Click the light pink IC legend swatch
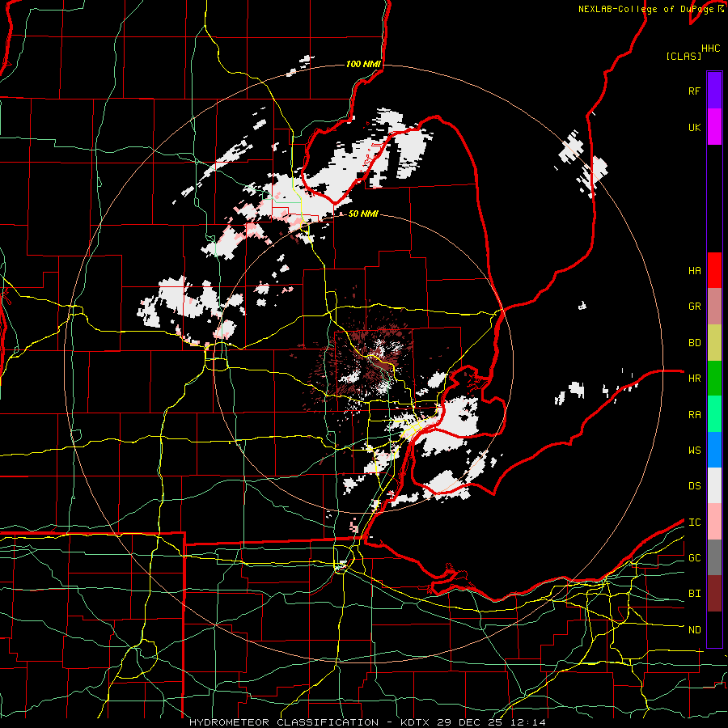 pos(714,522)
